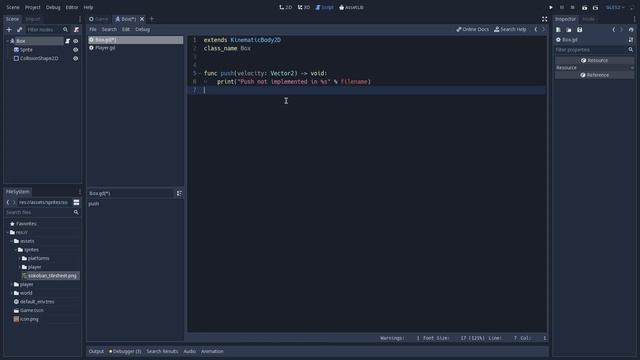Open the Scene menu
This screenshot has height=360, width=640.
tap(13, 7)
